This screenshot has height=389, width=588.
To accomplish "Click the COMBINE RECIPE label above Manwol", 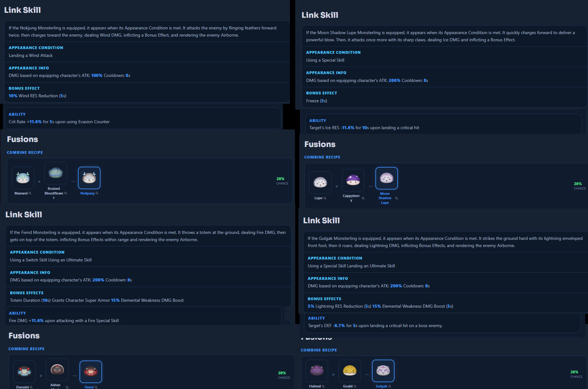I will (x=25, y=153).
